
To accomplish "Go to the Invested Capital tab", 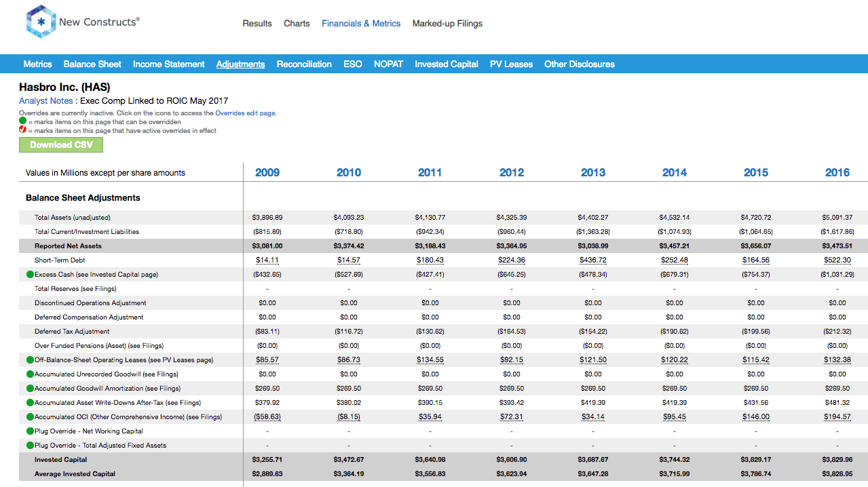I will pos(447,64).
